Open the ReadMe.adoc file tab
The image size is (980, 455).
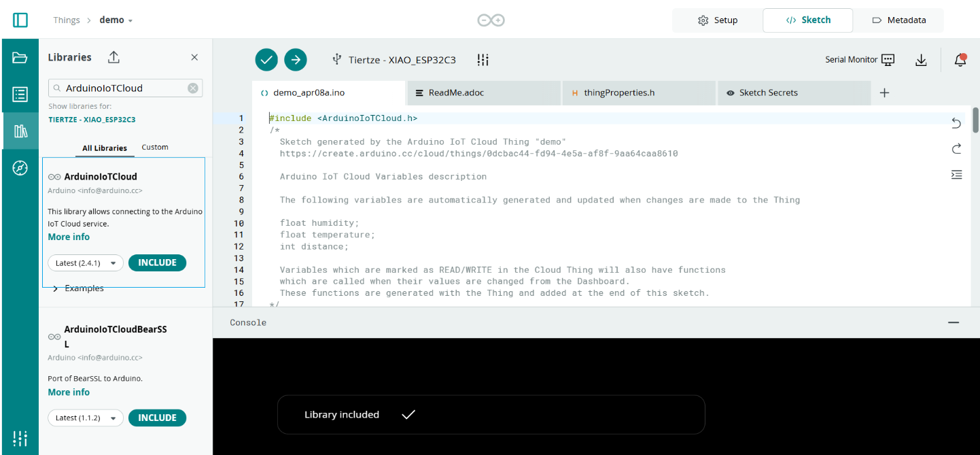point(484,92)
